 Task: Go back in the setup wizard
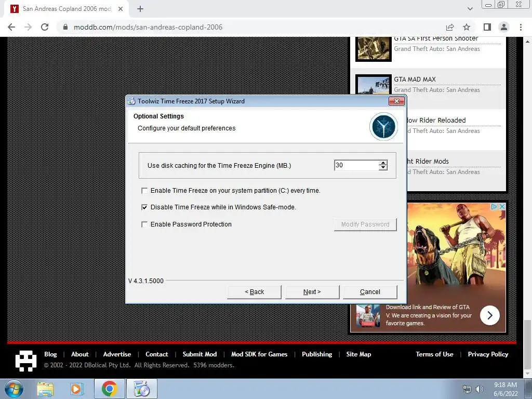(x=254, y=292)
